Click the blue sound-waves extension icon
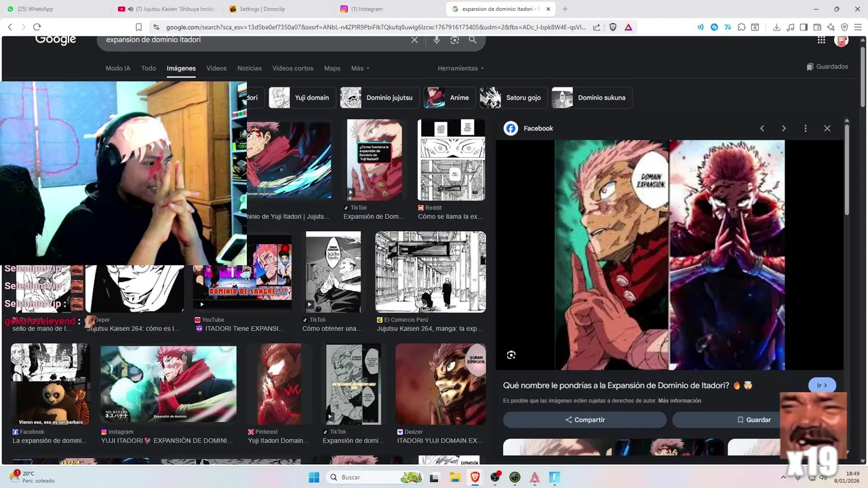 (x=701, y=27)
